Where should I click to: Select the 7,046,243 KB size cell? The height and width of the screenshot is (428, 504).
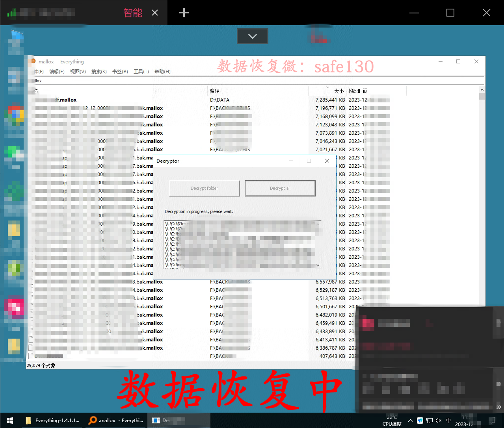(x=330, y=141)
